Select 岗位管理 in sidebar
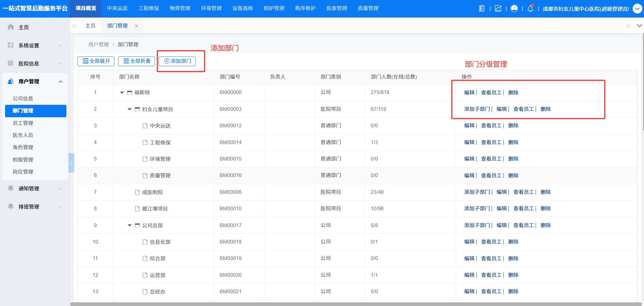This screenshot has width=644, height=306. click(23, 172)
